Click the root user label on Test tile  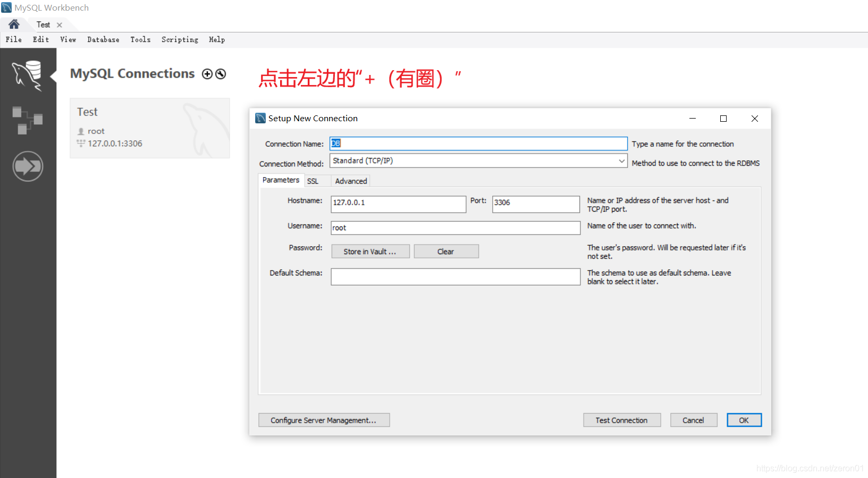tap(96, 131)
